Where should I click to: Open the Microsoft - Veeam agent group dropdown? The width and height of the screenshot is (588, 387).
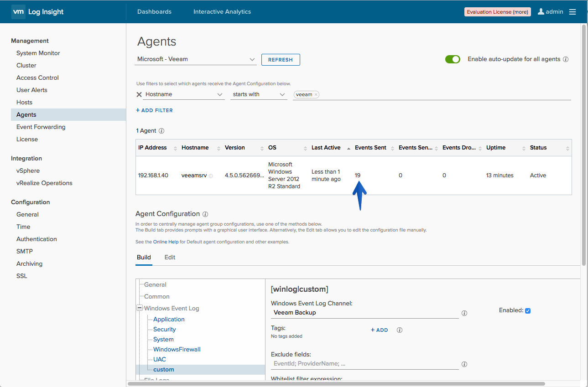(x=195, y=59)
